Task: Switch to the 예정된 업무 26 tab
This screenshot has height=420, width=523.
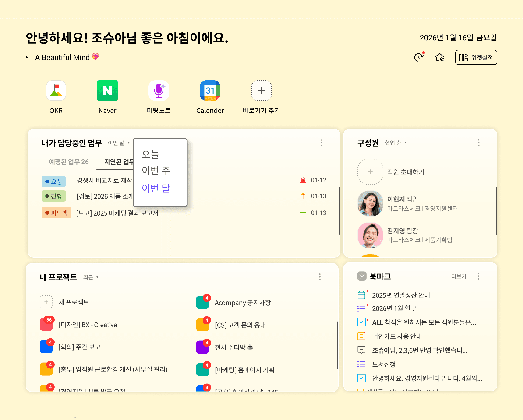Action: (x=69, y=161)
